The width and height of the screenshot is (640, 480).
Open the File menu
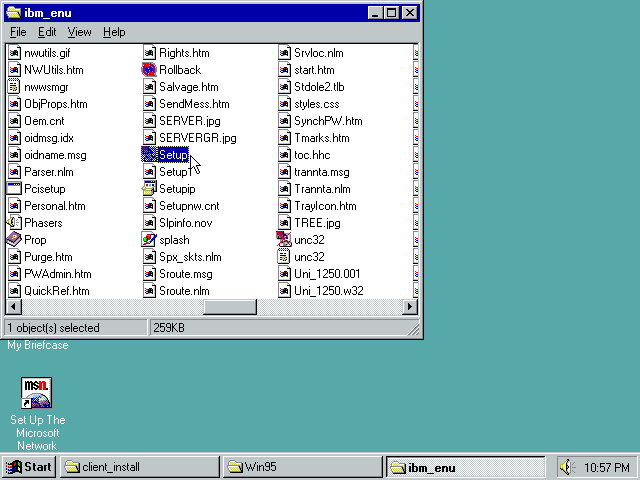pyautogui.click(x=18, y=32)
